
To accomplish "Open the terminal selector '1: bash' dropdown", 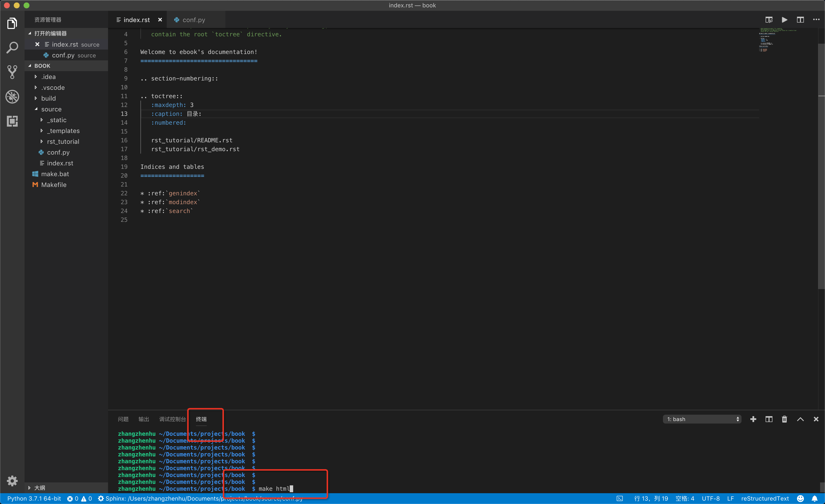I will (702, 419).
